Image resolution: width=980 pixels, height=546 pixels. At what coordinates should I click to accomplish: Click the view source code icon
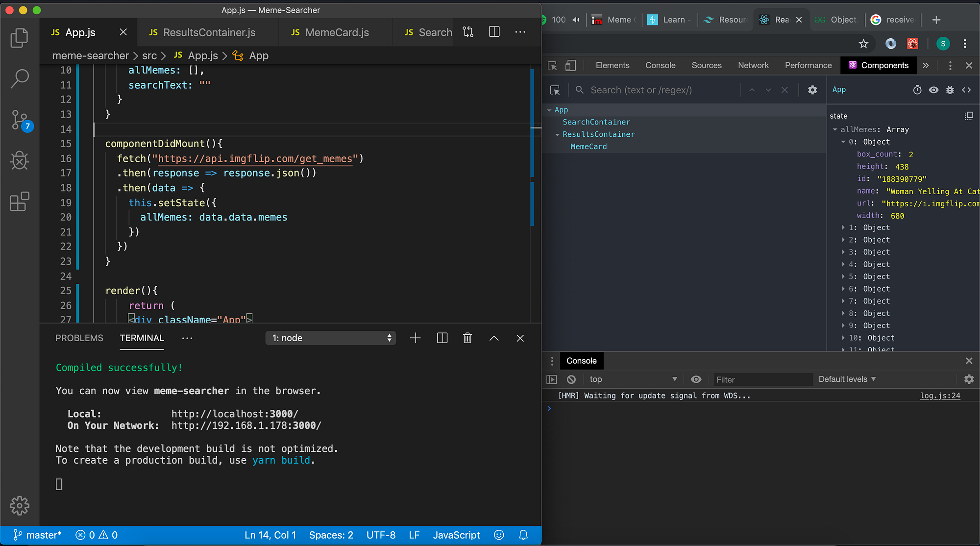click(966, 90)
